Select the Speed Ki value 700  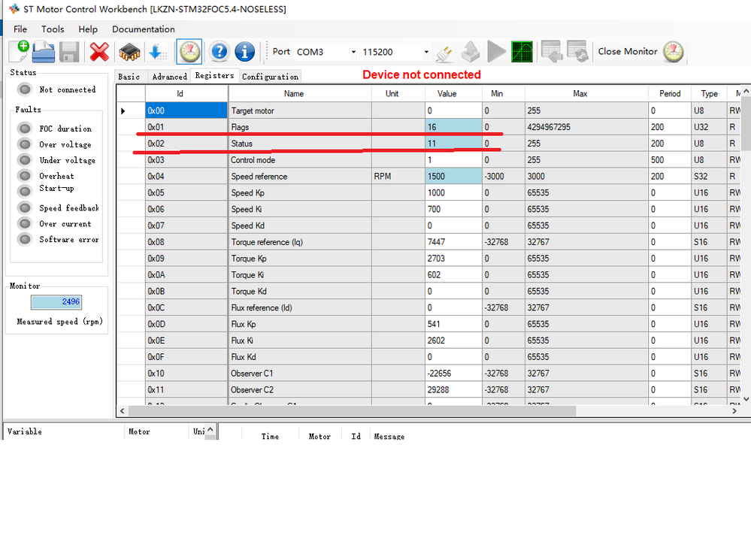(453, 209)
